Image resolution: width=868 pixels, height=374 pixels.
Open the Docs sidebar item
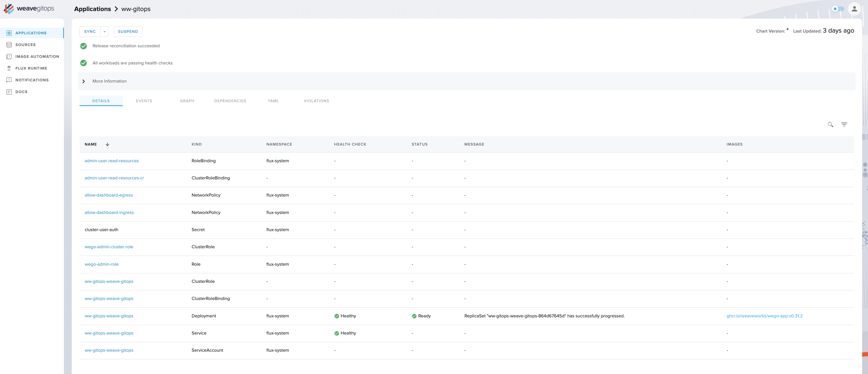[x=21, y=92]
